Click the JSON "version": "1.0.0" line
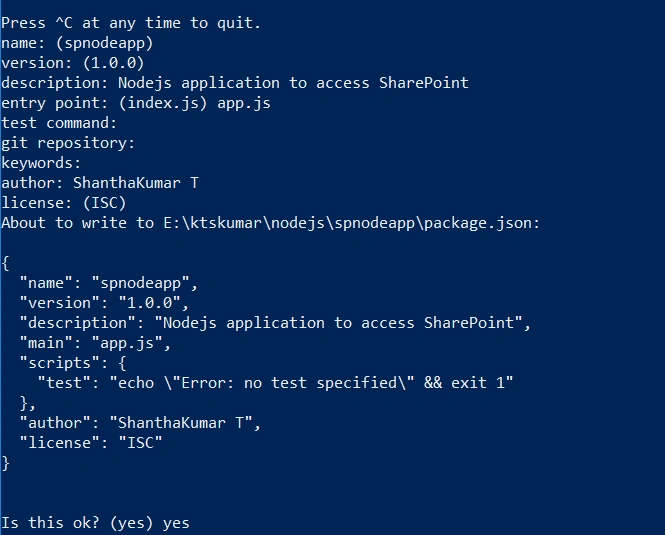Screen dimensions: 665x535 104,303
